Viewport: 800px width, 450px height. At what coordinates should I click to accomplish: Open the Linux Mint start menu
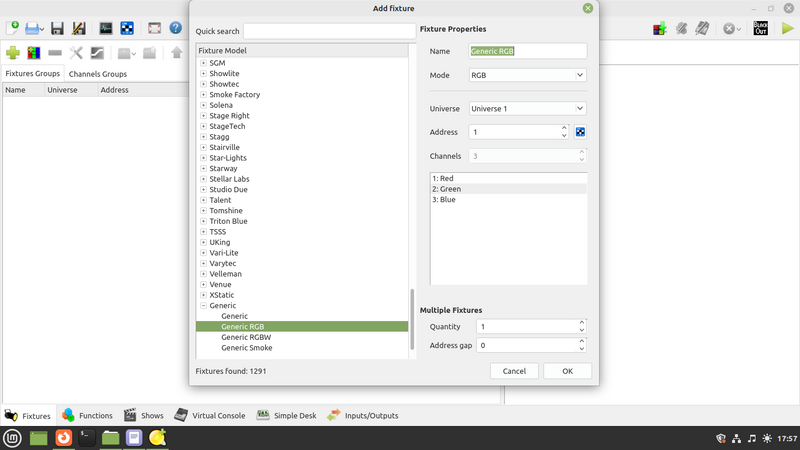12,438
